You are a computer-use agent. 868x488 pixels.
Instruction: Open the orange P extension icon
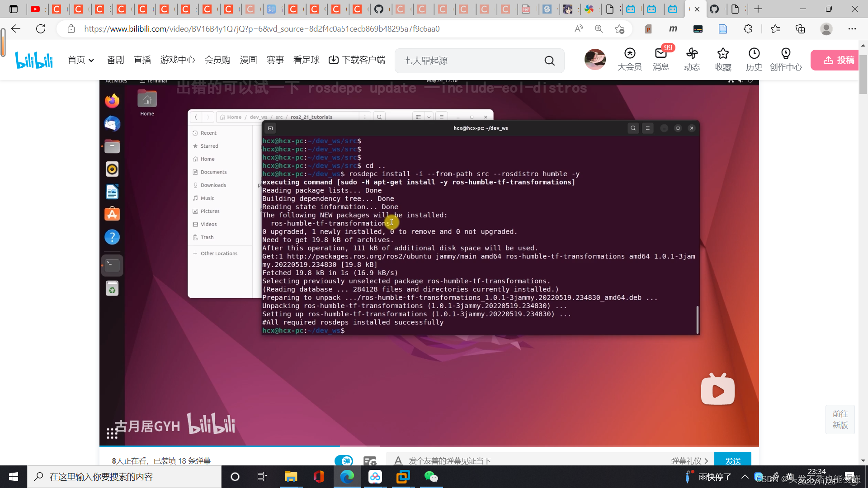[648, 29]
